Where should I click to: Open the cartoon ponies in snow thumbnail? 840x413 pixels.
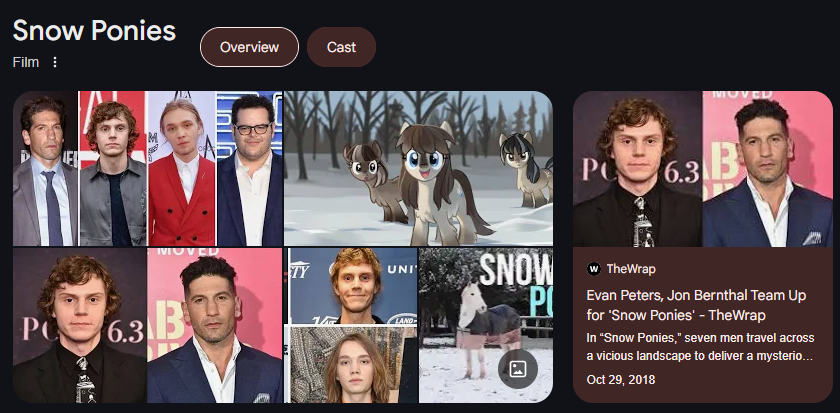418,168
